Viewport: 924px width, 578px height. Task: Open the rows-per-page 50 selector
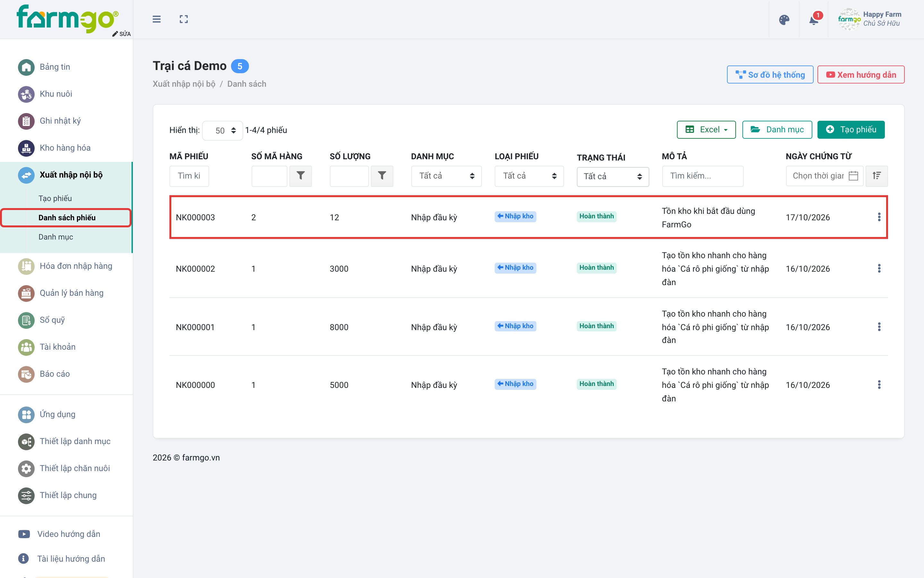coord(223,131)
